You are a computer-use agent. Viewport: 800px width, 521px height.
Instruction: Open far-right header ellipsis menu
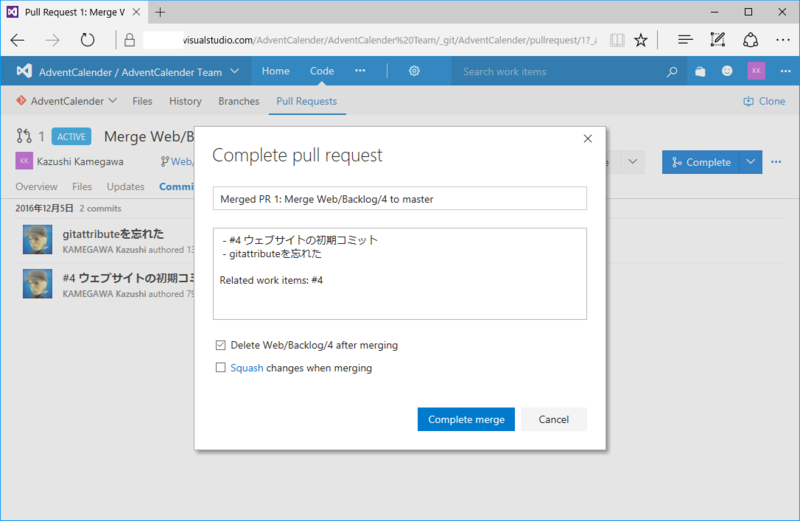coord(786,71)
